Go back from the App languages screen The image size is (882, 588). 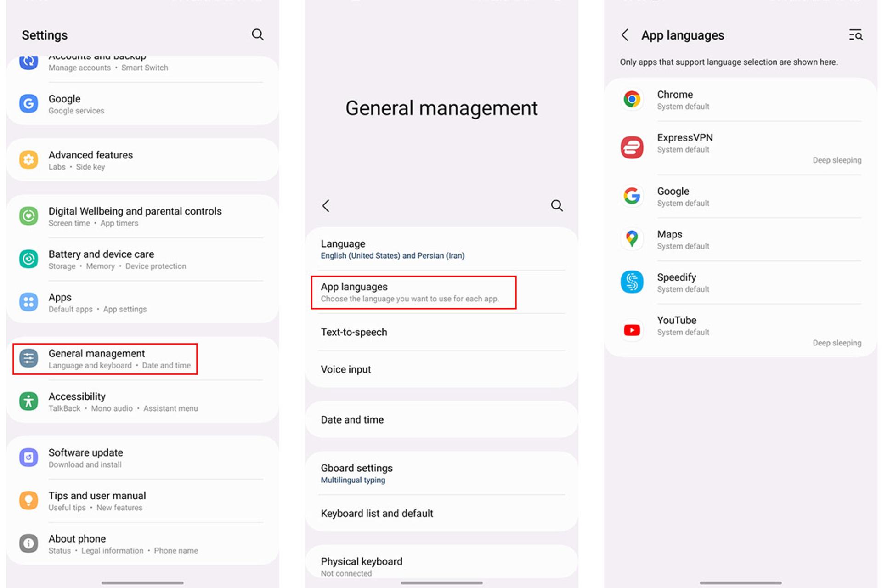pyautogui.click(x=625, y=35)
